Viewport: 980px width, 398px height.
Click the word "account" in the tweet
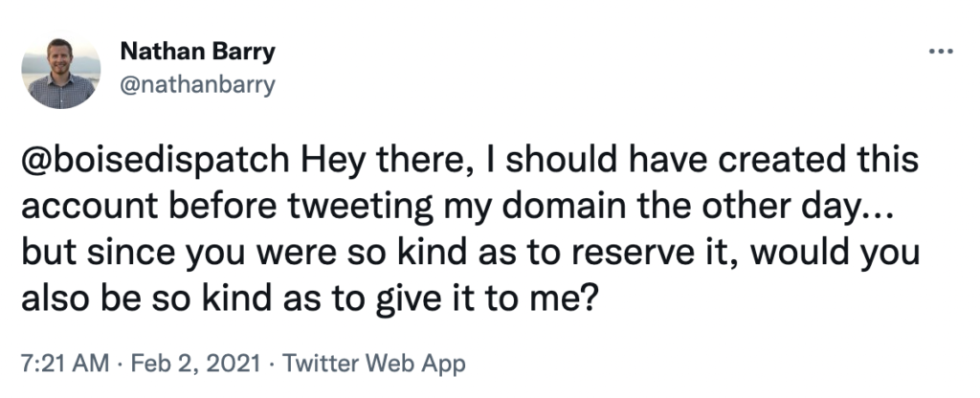coord(84,210)
